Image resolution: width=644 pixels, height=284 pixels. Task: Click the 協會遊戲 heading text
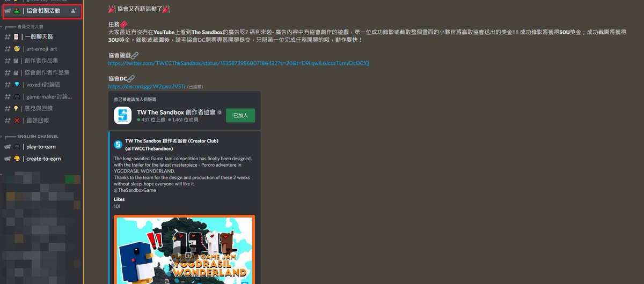click(123, 55)
